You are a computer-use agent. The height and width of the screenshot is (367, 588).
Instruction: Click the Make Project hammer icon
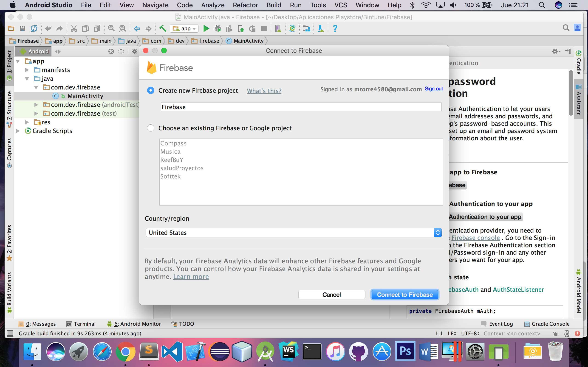tap(163, 29)
